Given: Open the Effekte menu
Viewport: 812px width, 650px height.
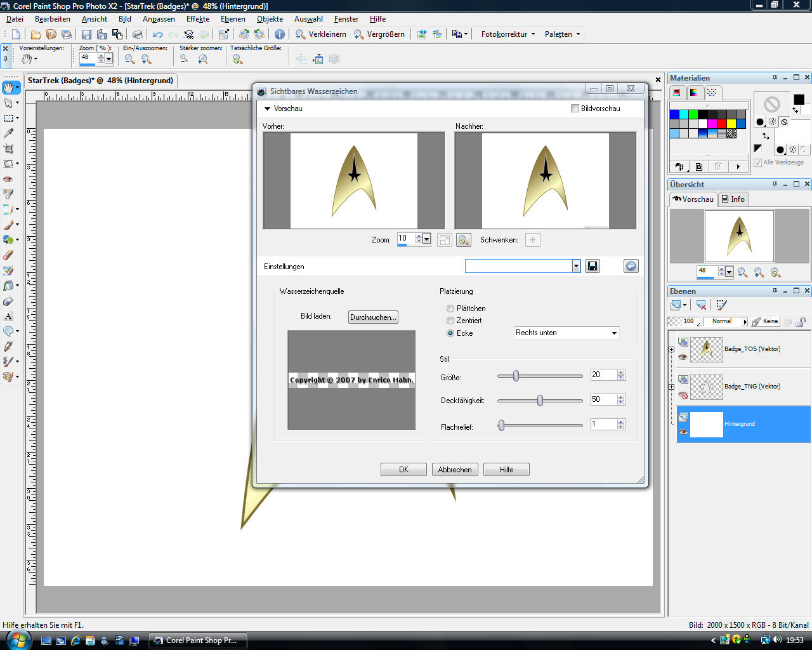Looking at the screenshot, I should coord(198,19).
